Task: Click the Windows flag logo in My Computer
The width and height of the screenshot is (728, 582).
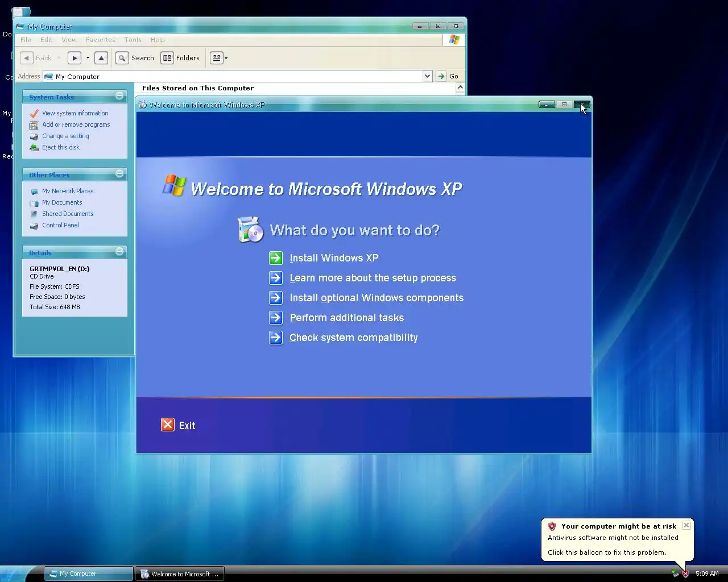Action: coord(454,40)
